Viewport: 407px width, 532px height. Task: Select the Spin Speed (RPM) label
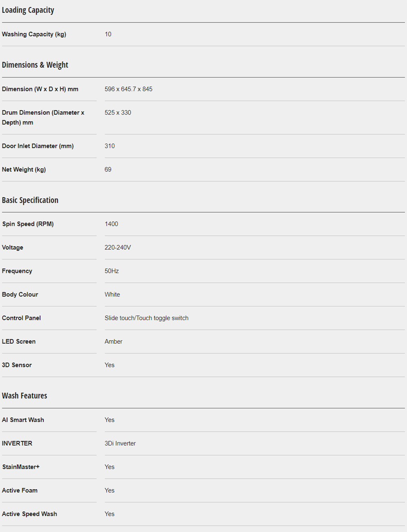pyautogui.click(x=28, y=224)
